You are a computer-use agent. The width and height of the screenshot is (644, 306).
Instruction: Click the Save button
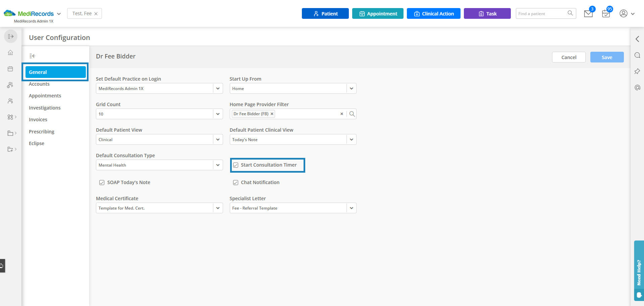(x=607, y=57)
